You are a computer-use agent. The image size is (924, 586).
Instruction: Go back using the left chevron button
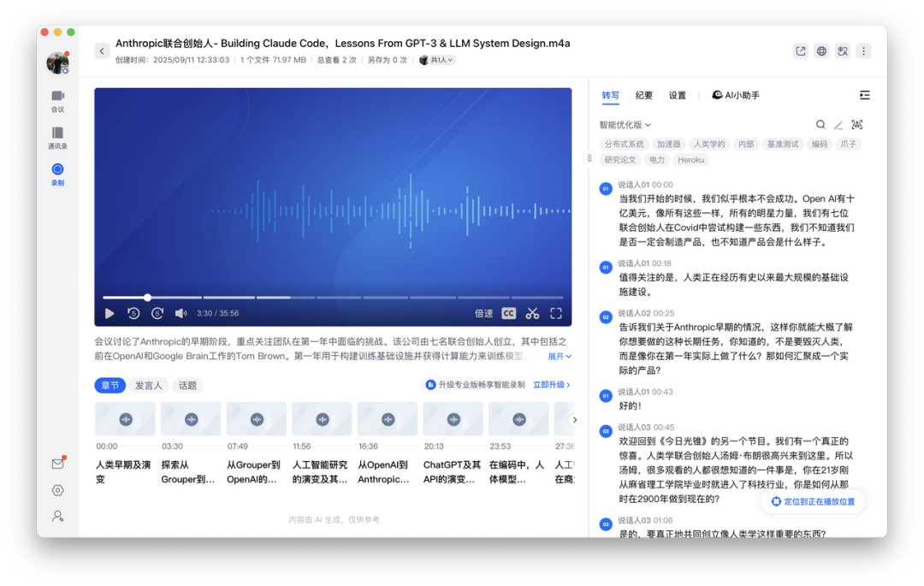101,51
